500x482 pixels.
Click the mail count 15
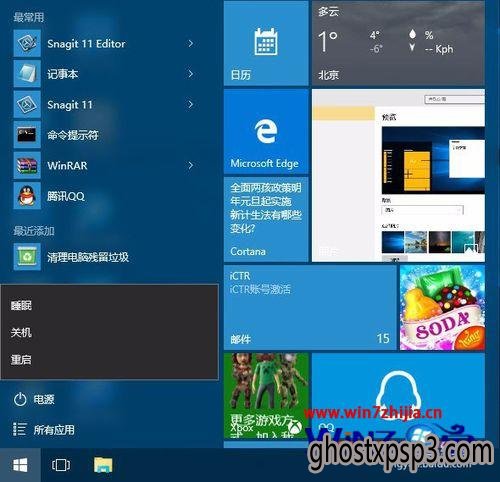point(383,339)
